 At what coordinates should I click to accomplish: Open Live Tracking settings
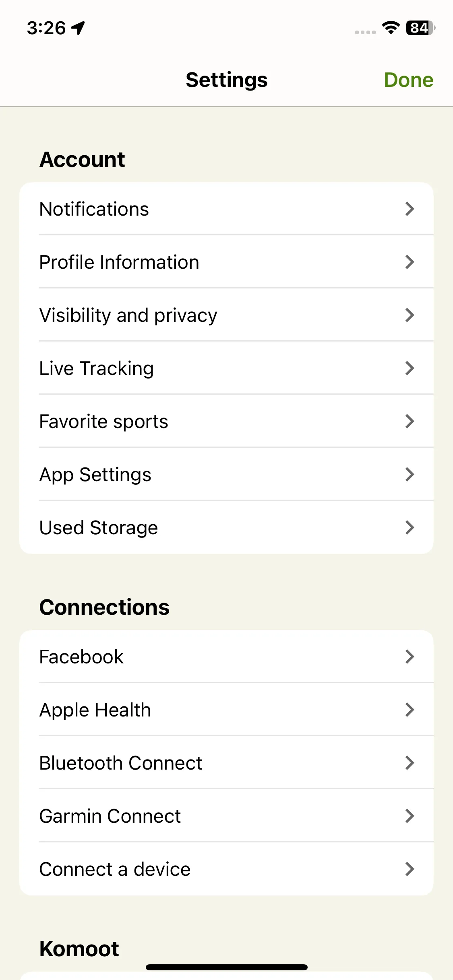pyautogui.click(x=226, y=368)
